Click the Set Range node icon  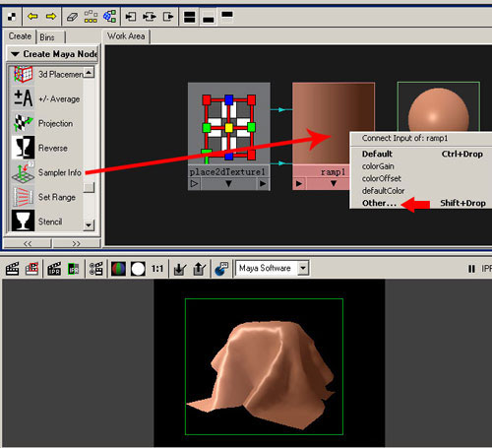tap(23, 197)
